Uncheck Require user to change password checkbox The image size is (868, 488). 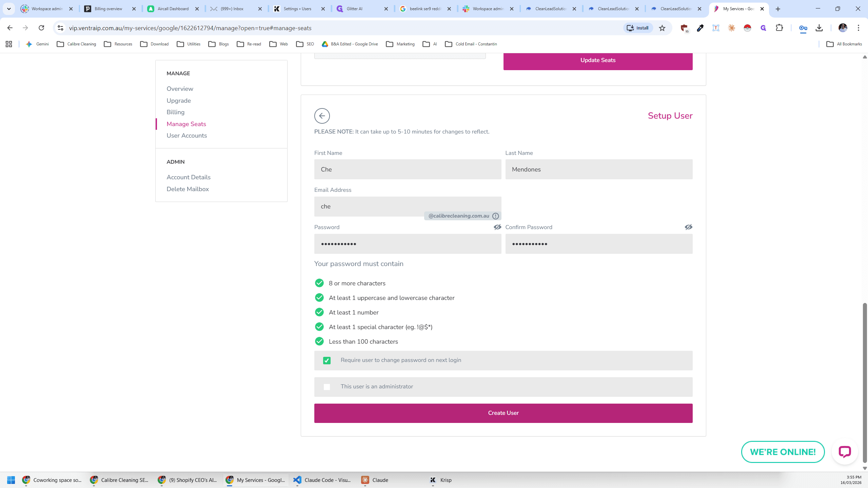coord(327,361)
